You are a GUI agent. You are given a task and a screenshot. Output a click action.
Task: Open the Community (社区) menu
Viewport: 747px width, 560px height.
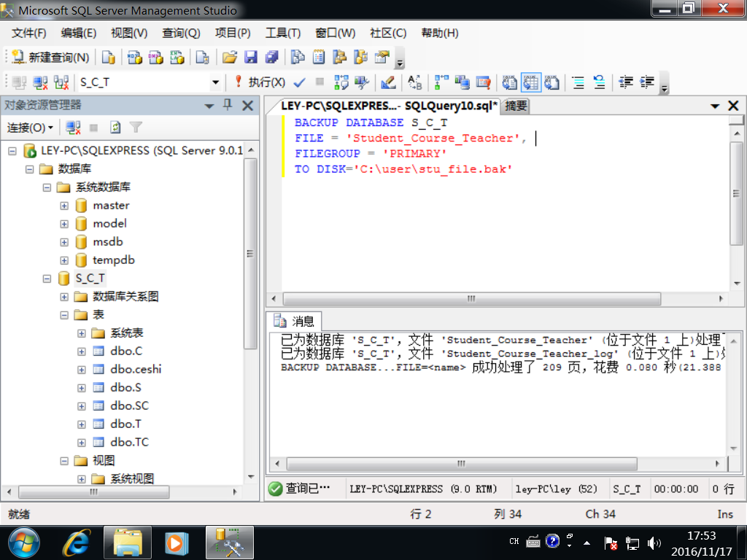pyautogui.click(x=388, y=33)
